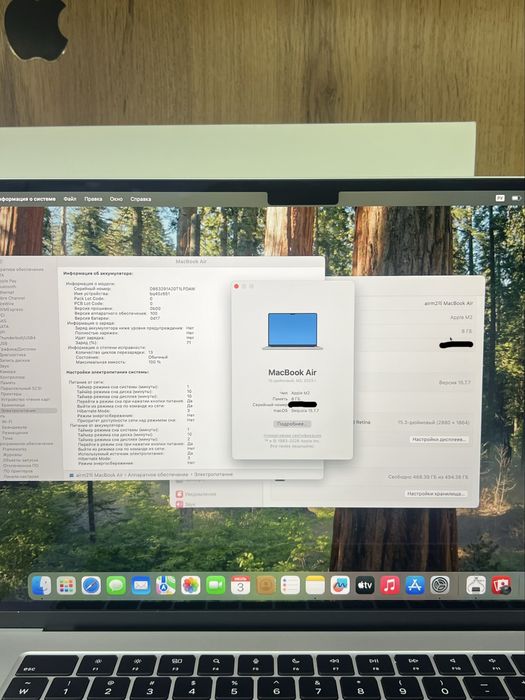Open Contacts from the Dock
525x700 pixels.
(266, 585)
